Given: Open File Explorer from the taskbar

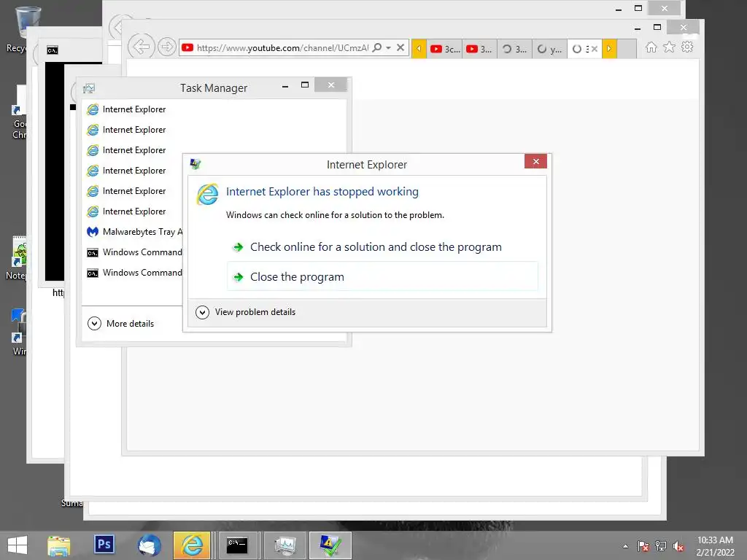Looking at the screenshot, I should (59, 545).
